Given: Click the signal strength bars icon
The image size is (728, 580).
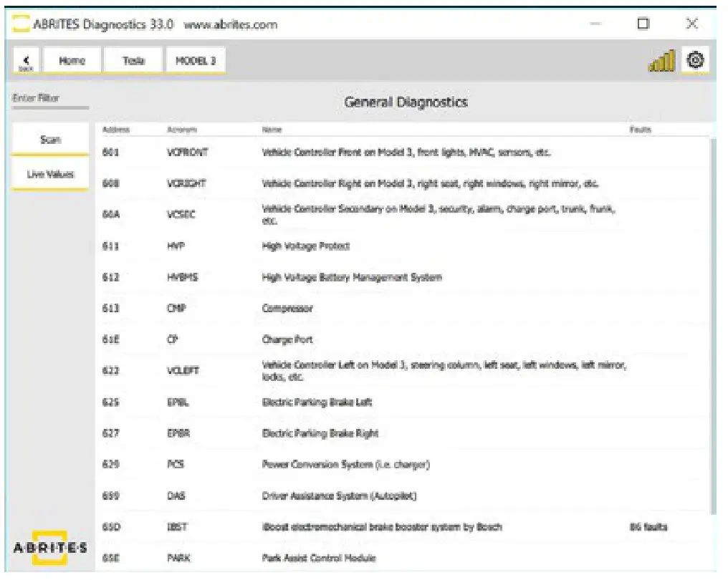Looking at the screenshot, I should pos(661,61).
